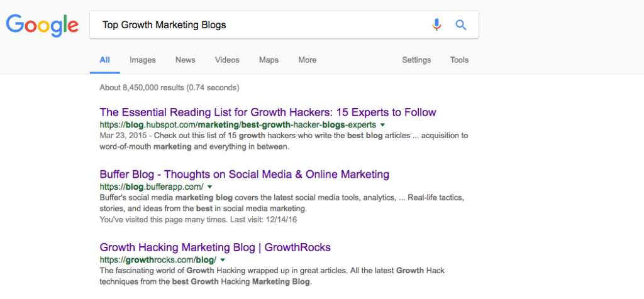Image resolution: width=644 pixels, height=299 pixels.
Task: Select the All results tab
Action: pos(104,60)
